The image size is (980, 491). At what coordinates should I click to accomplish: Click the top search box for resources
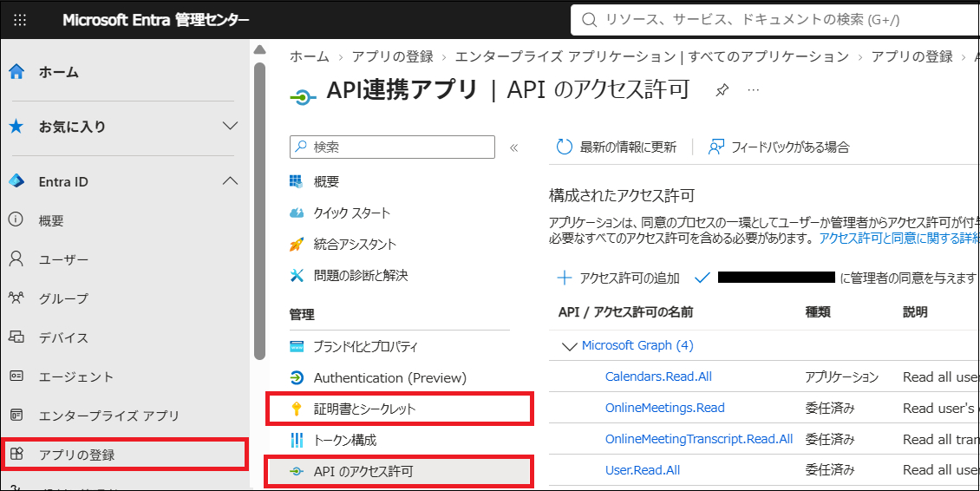click(x=775, y=20)
